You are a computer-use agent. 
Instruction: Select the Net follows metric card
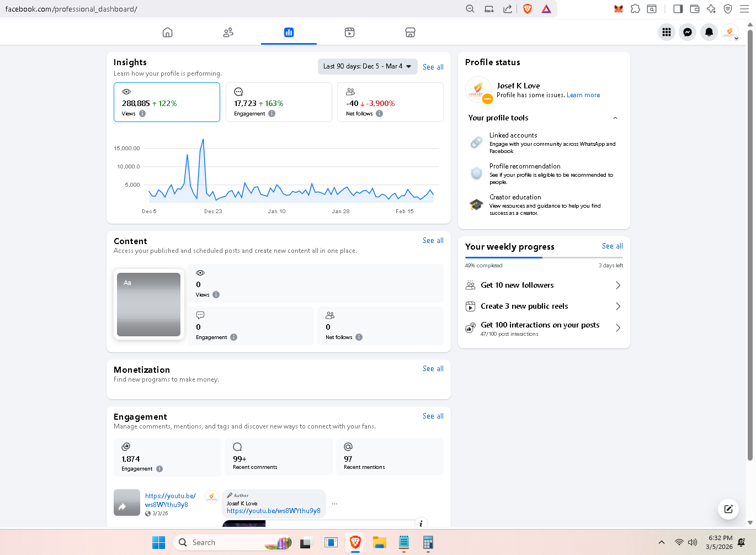(390, 102)
